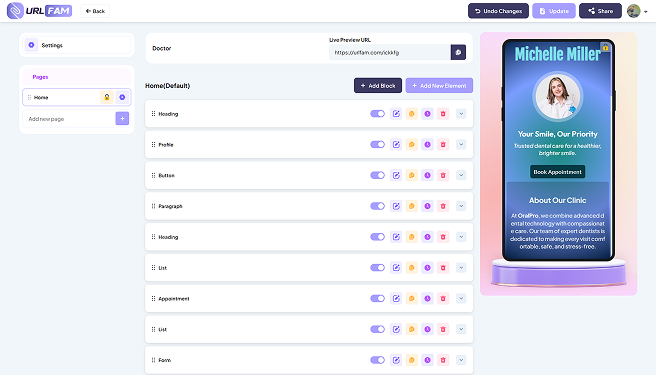The height and width of the screenshot is (375, 656).
Task: Click Book Appointment in phone preview
Action: [557, 172]
